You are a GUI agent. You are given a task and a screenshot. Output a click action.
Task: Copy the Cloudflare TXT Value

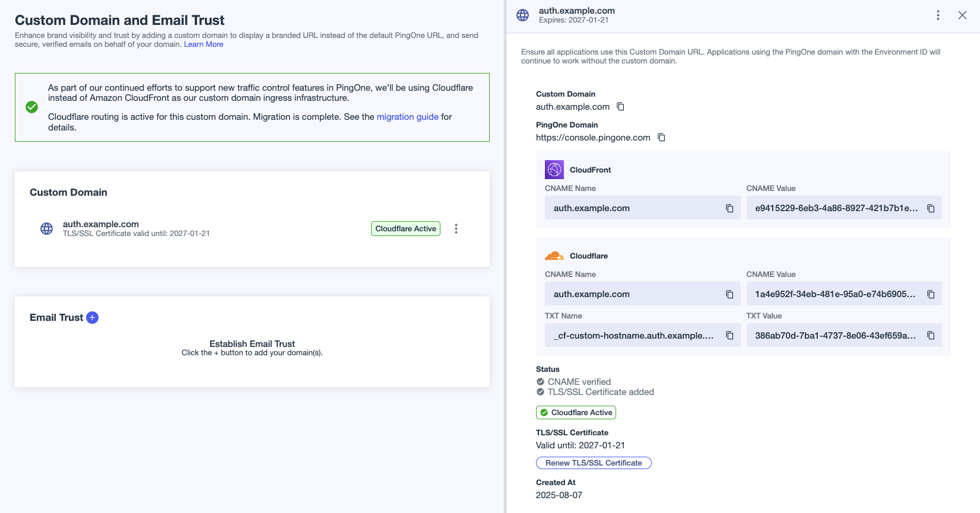tap(931, 336)
